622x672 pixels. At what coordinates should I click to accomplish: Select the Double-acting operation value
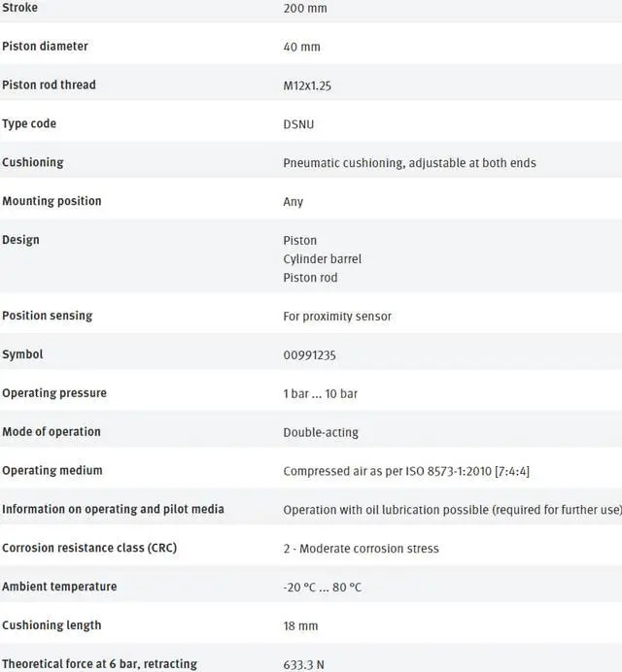click(x=322, y=432)
